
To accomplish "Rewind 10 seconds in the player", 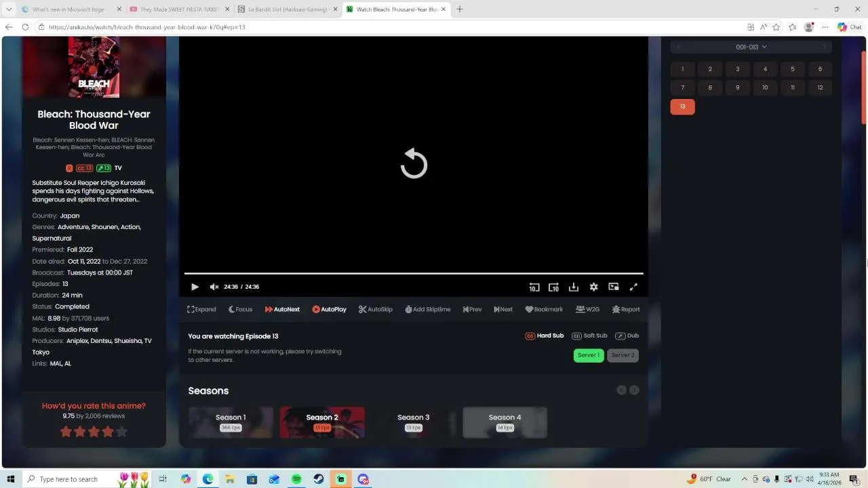I will point(534,287).
